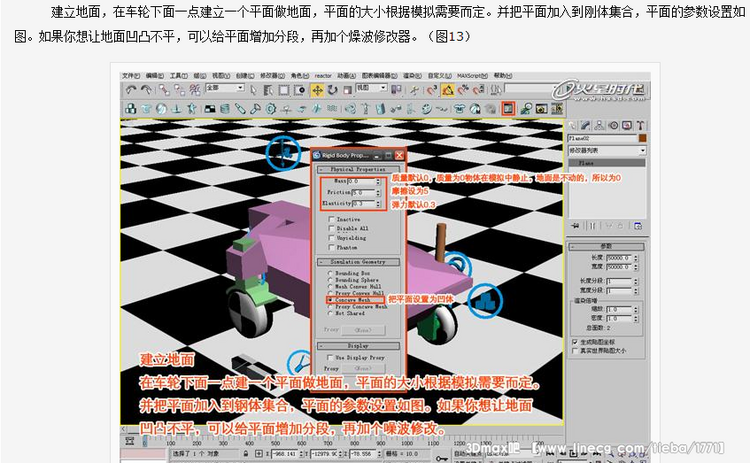Collapse the Simulation Geometry rollout
This screenshot has width=750, height=463.
point(358,262)
